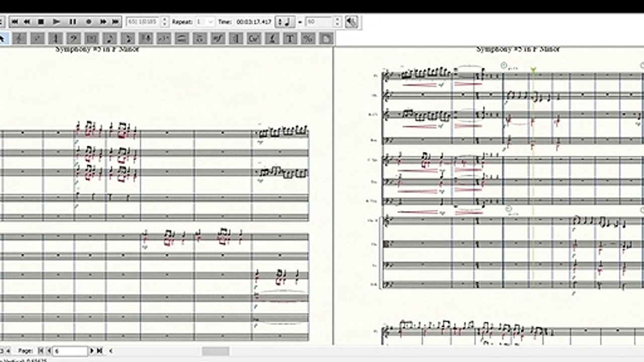This screenshot has width=644, height=362.
Task: Go to the previous page
Action: 49,350
